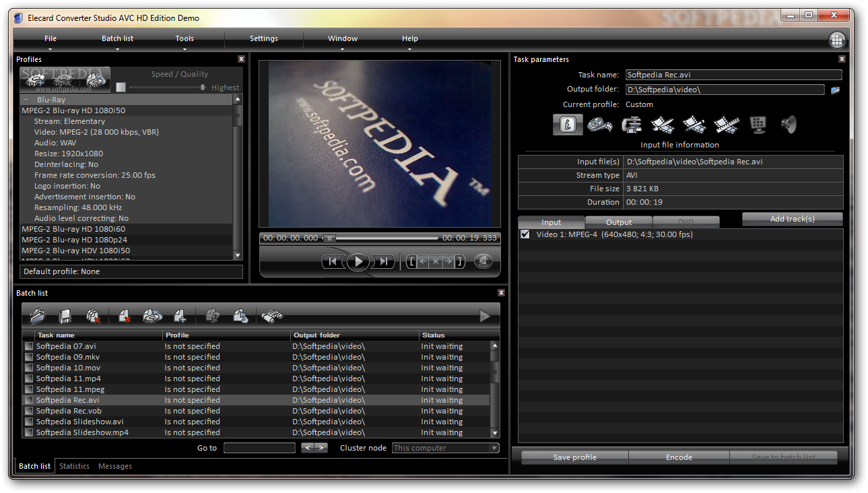Start batch processing with the toolbar play arrow
The width and height of the screenshot is (868, 493).
[485, 315]
